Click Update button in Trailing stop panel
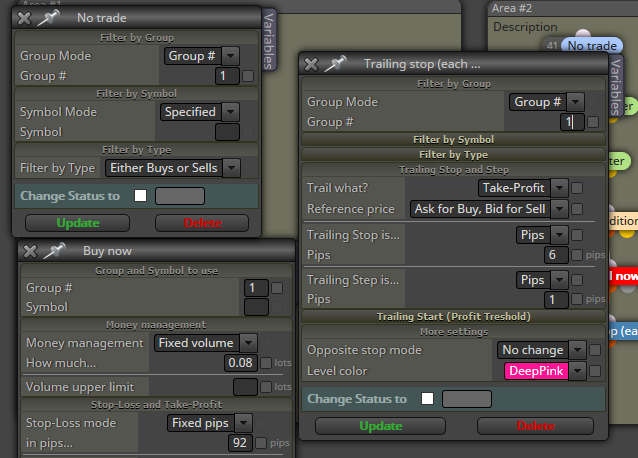The height and width of the screenshot is (458, 638). point(380,426)
